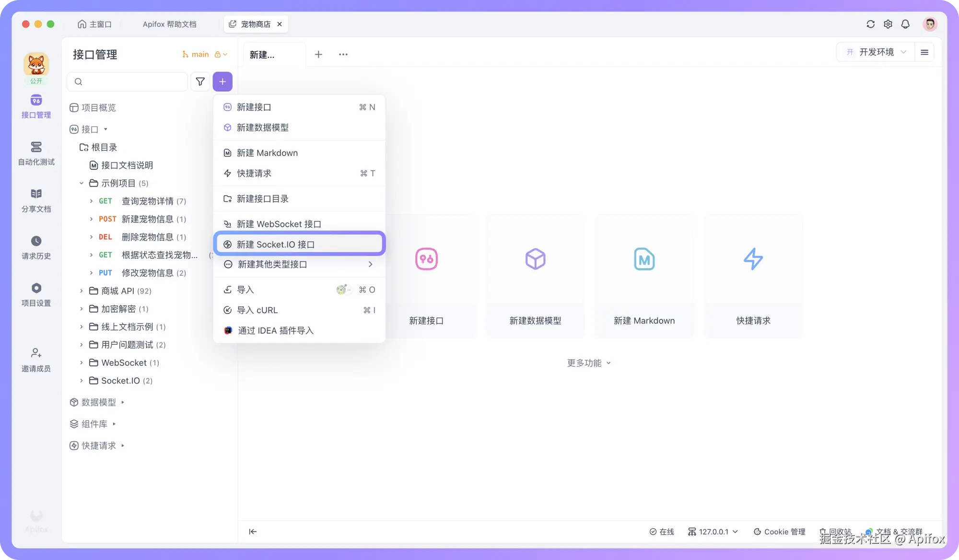
Task: Click the purple plus create button
Action: 222,82
